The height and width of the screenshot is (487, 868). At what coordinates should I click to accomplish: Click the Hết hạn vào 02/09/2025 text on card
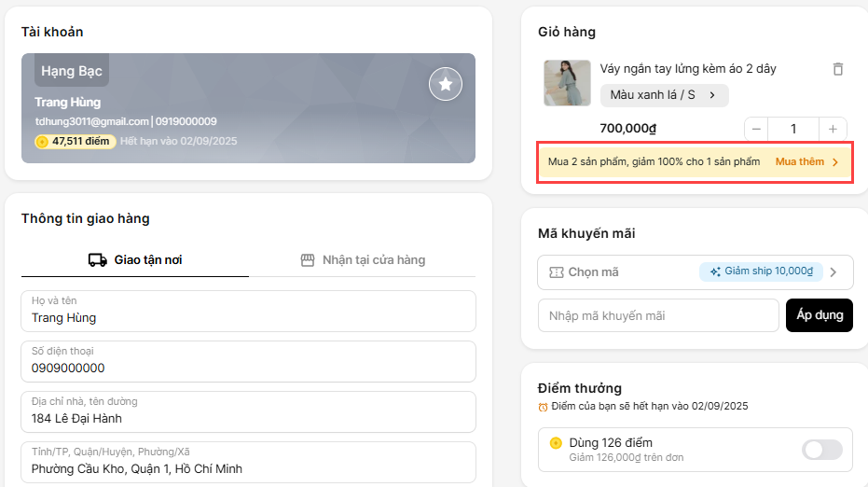click(178, 141)
